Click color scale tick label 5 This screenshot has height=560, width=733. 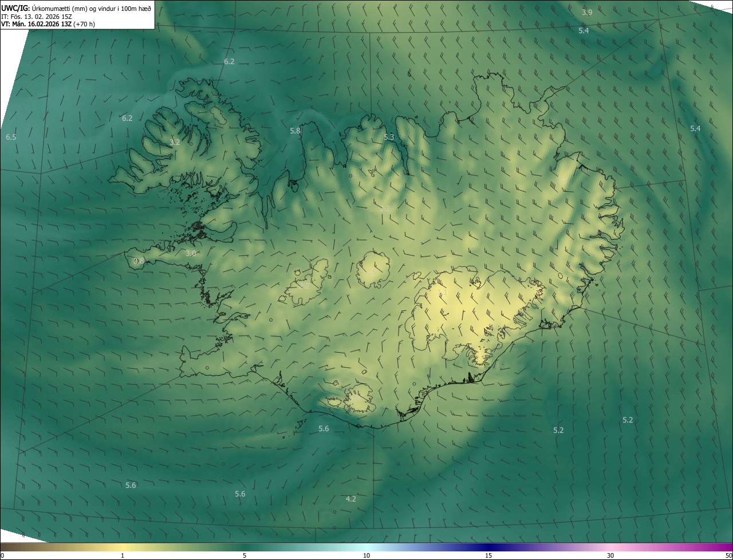(245, 555)
